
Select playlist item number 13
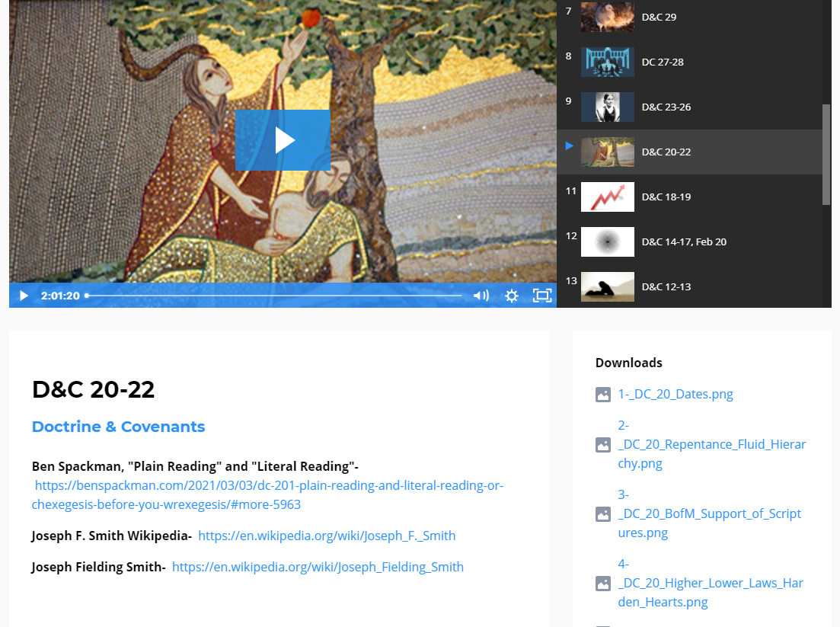tap(571, 281)
